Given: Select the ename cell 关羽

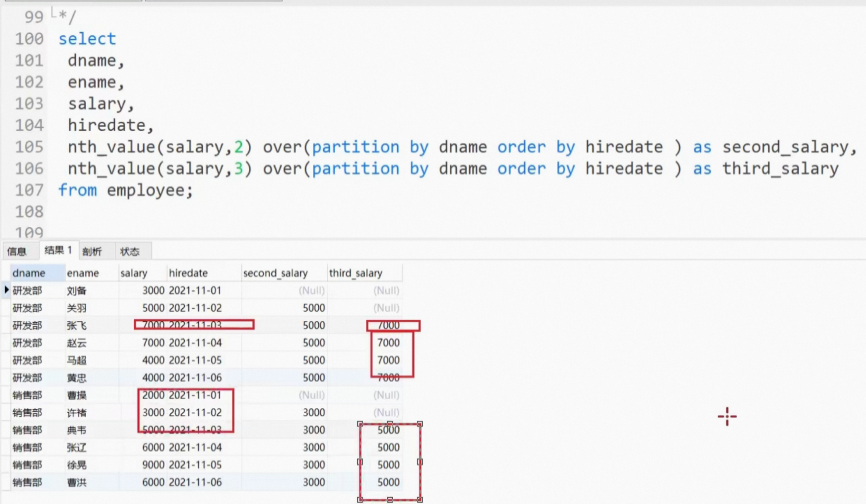Looking at the screenshot, I should coord(77,308).
